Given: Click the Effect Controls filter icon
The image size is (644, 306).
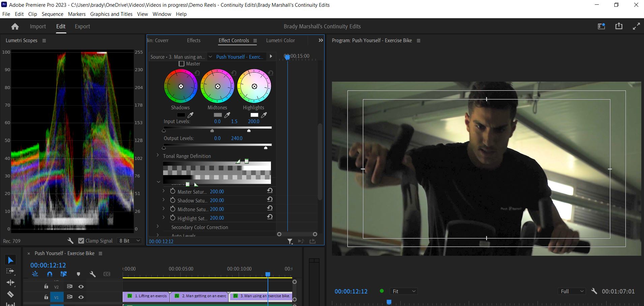Looking at the screenshot, I should (290, 241).
